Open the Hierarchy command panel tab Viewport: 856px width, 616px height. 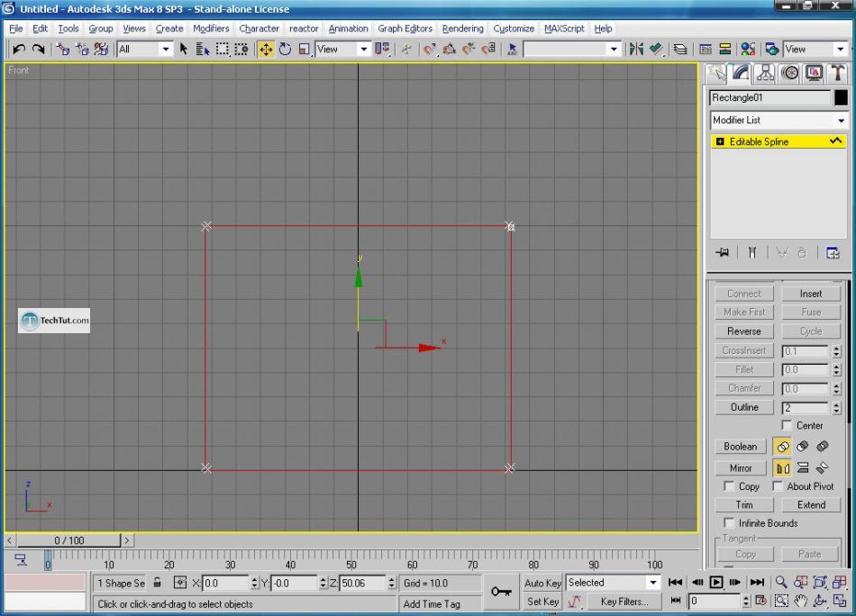(x=765, y=73)
